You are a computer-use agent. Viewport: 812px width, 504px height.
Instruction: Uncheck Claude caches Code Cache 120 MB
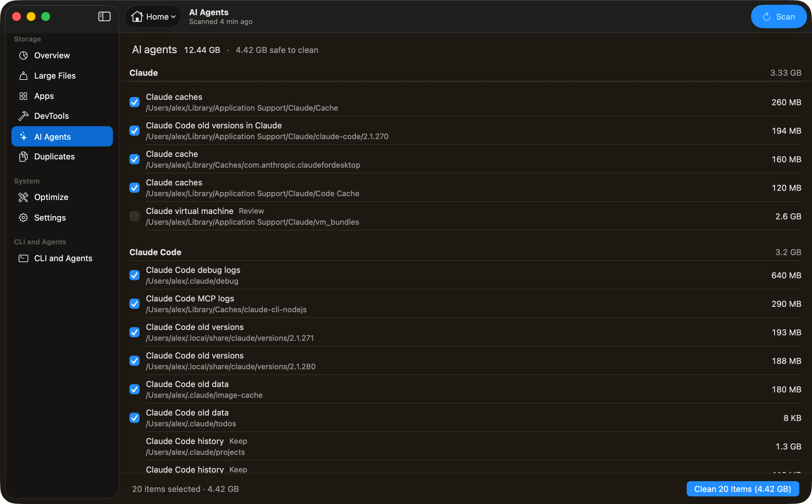[134, 188]
